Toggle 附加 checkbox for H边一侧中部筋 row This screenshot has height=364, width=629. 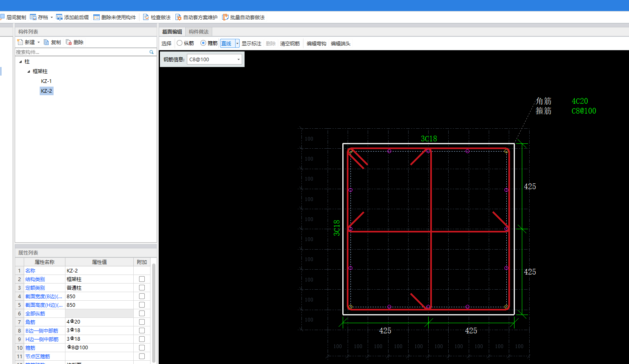click(142, 339)
